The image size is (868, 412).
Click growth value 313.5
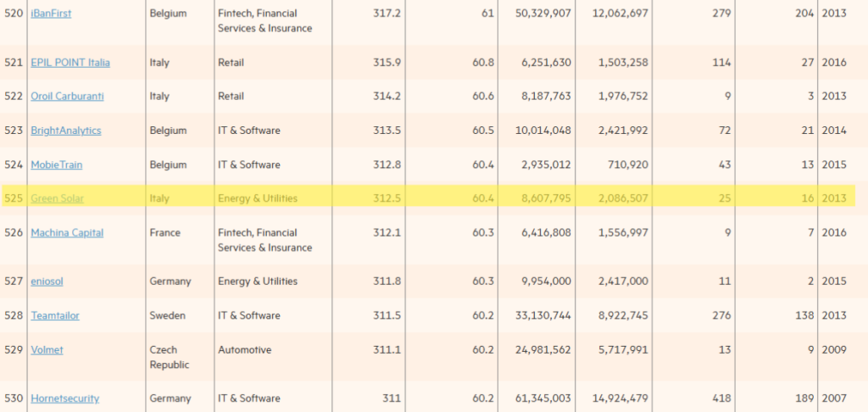387,131
